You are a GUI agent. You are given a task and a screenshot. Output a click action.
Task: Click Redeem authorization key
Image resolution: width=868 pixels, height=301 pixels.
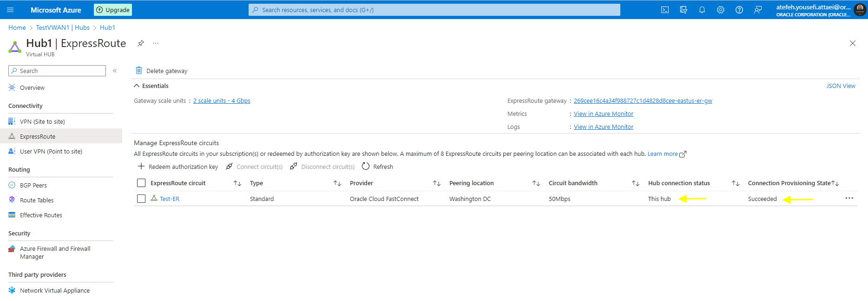pos(178,167)
